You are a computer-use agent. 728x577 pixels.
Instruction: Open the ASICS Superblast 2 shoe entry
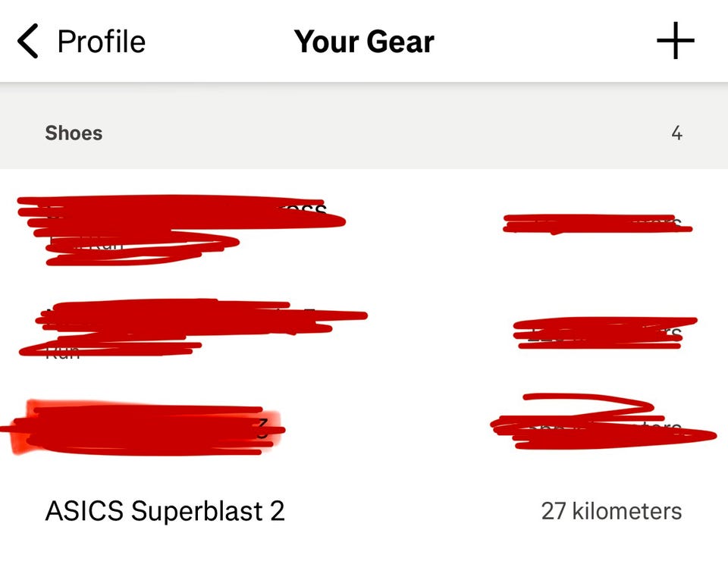(x=165, y=511)
